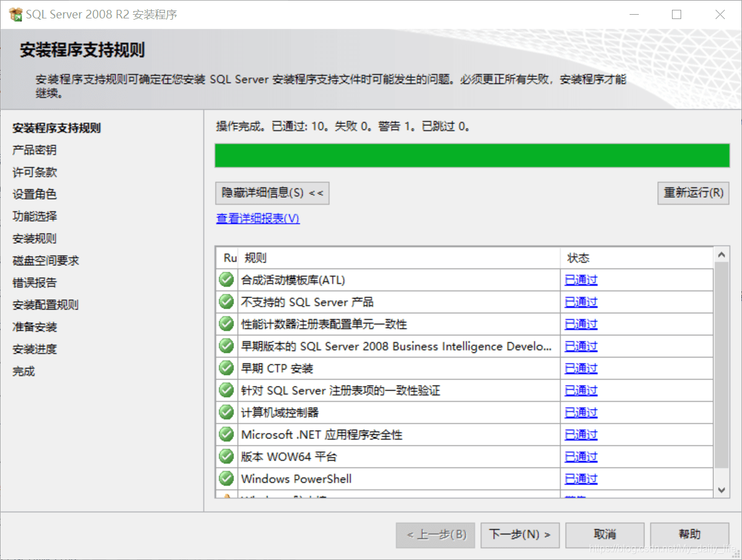The image size is (742, 560).
Task: Click the green check icon for 不支持的 SQL Server 产品
Action: click(x=227, y=301)
